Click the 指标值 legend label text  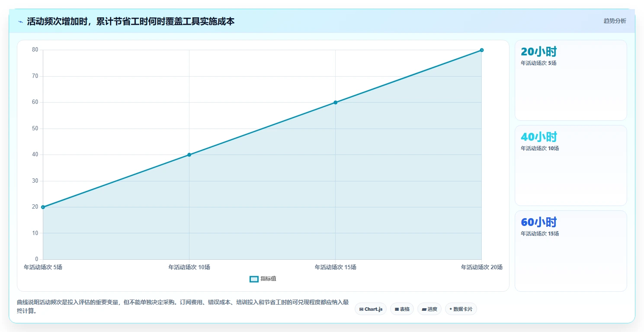268,279
